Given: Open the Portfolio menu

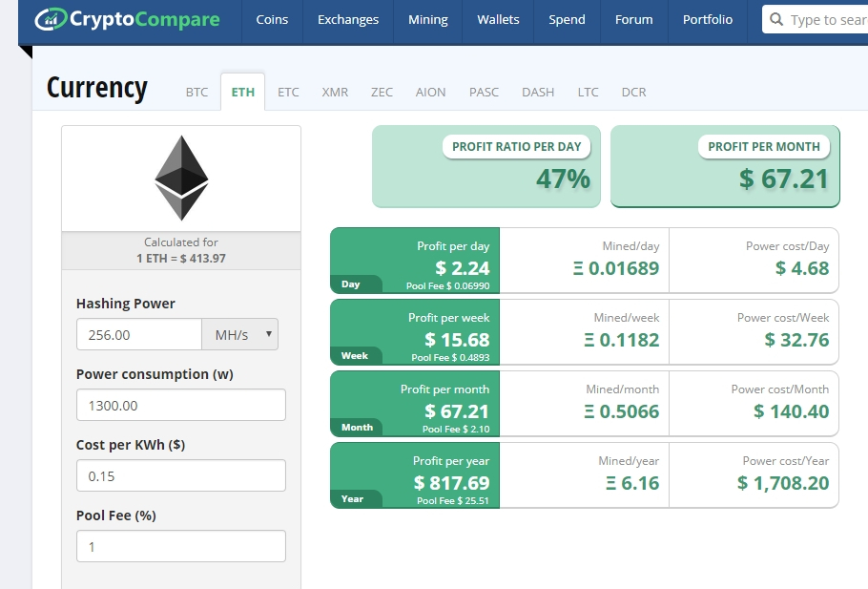Looking at the screenshot, I should click(x=708, y=20).
